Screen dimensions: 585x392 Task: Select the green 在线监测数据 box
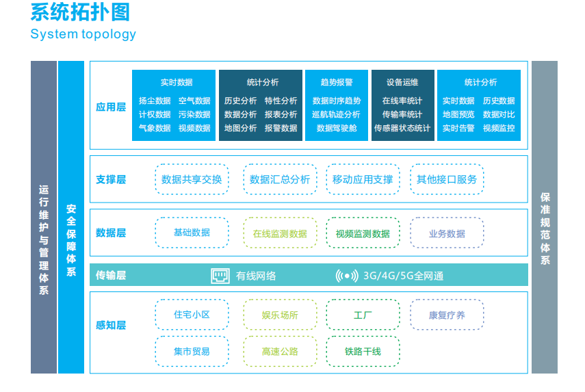click(x=280, y=233)
